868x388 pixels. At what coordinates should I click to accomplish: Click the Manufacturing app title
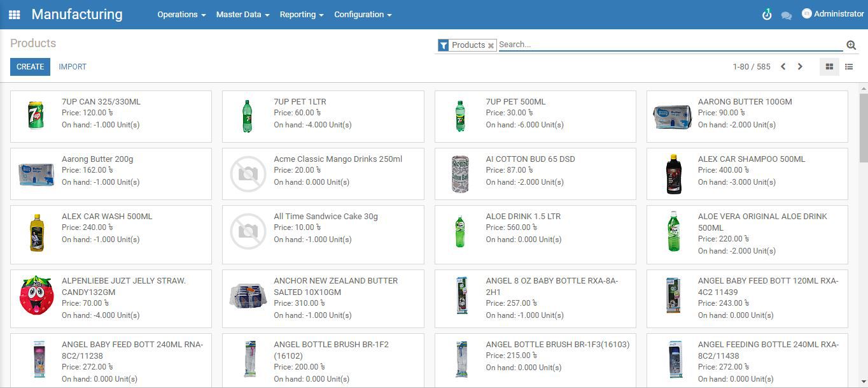pos(77,14)
